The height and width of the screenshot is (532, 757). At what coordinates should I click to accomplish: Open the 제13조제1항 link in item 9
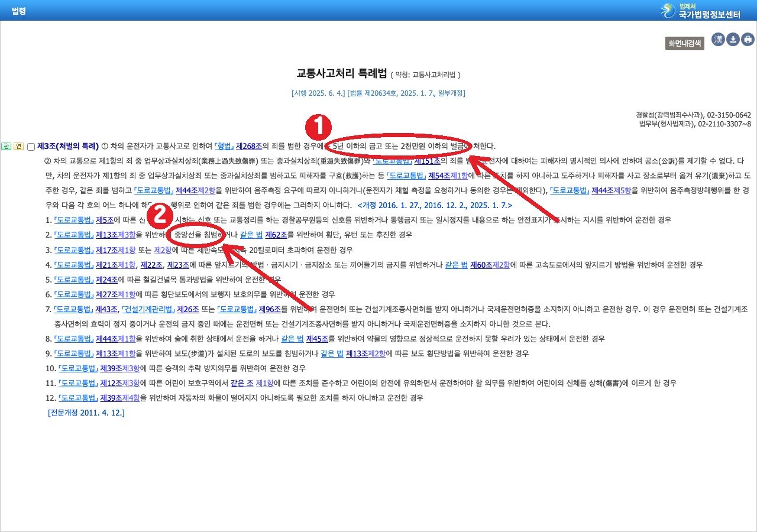(x=115, y=353)
